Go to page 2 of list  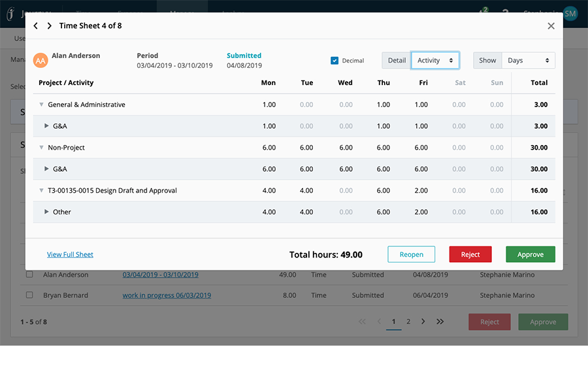click(408, 321)
